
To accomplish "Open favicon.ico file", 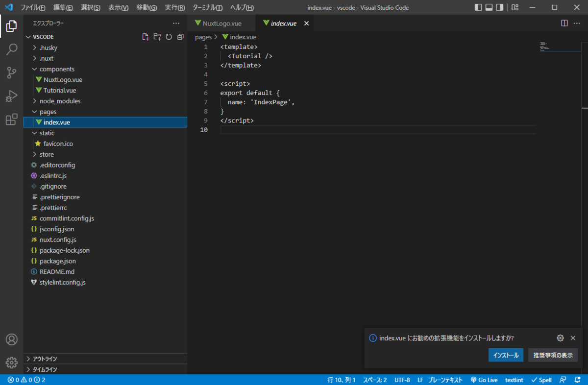I will (105, 144).
